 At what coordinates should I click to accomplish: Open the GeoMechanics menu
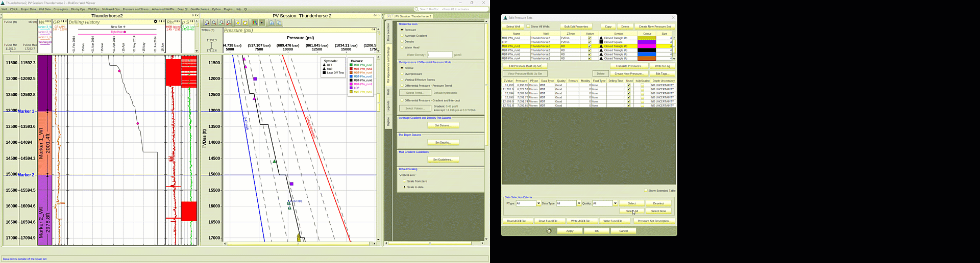point(200,9)
